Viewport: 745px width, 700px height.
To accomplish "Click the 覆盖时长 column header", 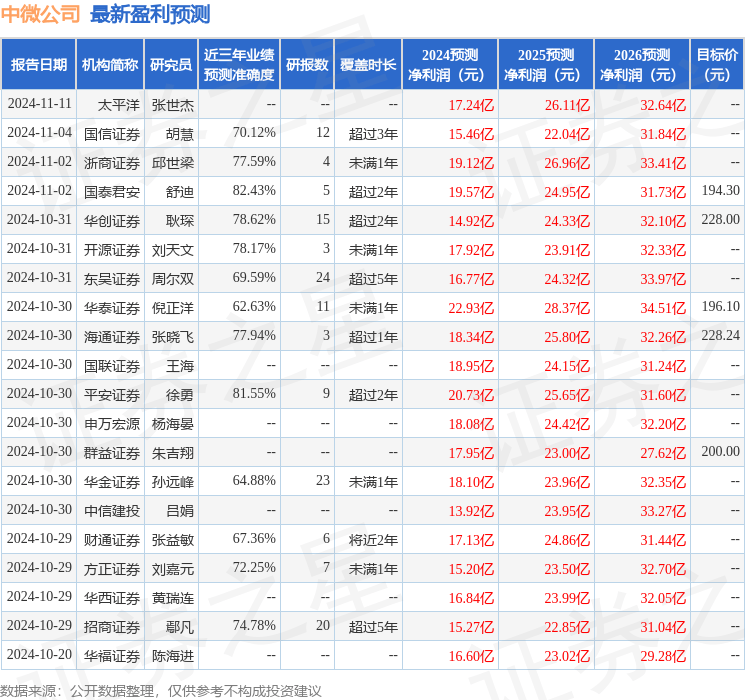I will (368, 65).
